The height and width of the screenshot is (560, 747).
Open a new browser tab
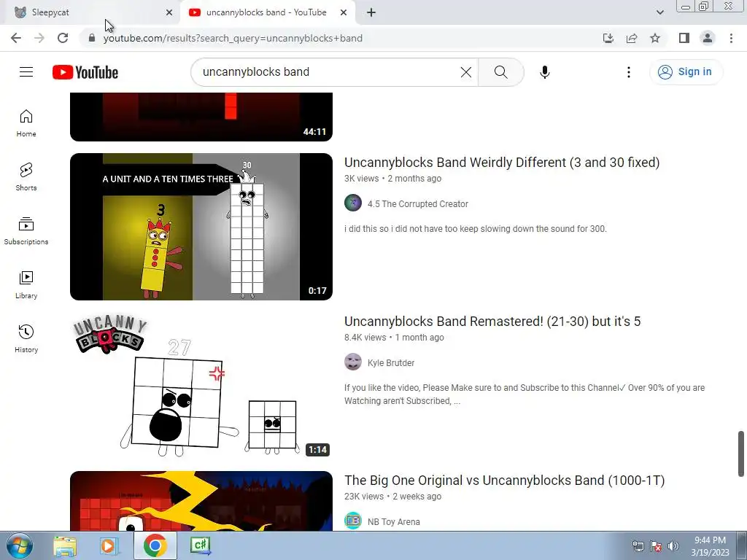click(371, 12)
